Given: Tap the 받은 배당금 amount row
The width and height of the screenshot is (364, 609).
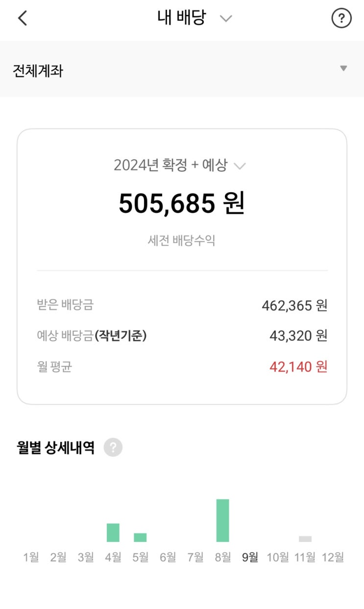Looking at the screenshot, I should tap(182, 305).
